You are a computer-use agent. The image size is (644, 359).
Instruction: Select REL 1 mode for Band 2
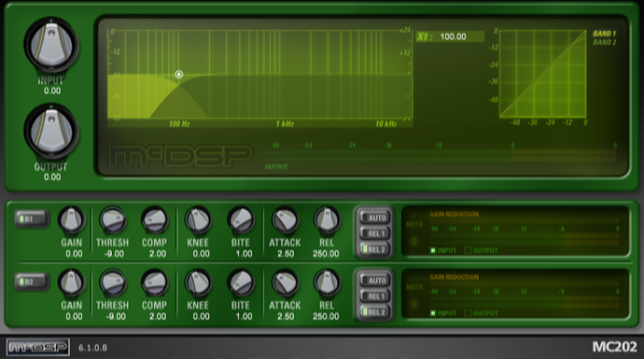[x=374, y=297]
